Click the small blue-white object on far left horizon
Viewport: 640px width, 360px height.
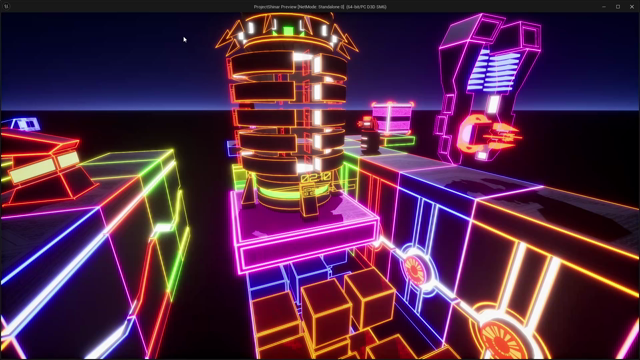coord(25,124)
